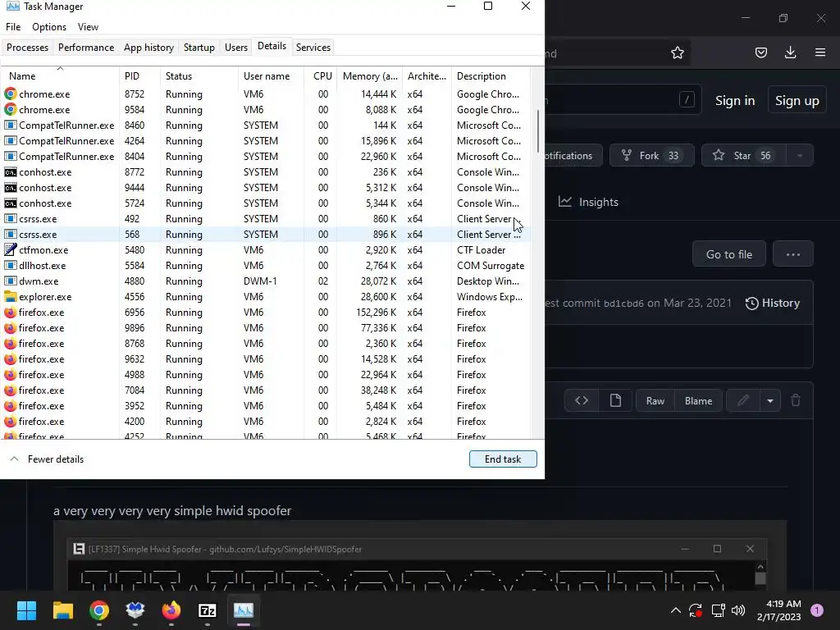Open the Options menu in Task Manager
This screenshot has width=840, height=630.
click(x=49, y=27)
